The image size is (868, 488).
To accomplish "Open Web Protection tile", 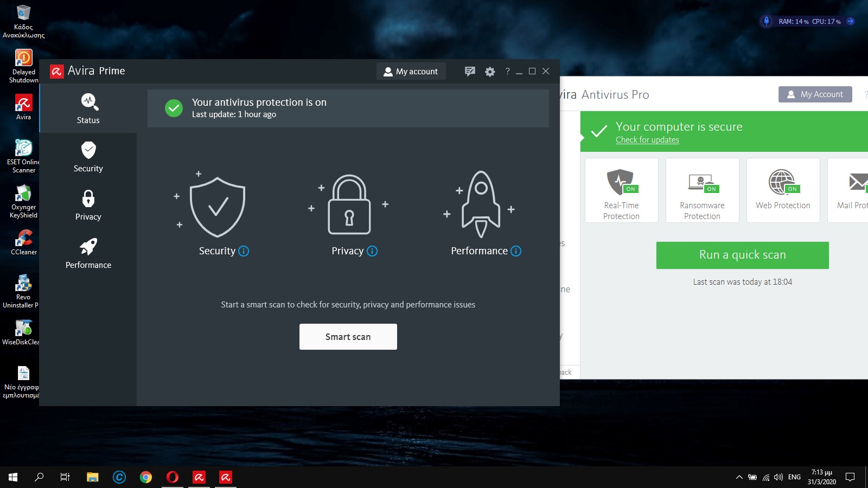I will pyautogui.click(x=783, y=190).
